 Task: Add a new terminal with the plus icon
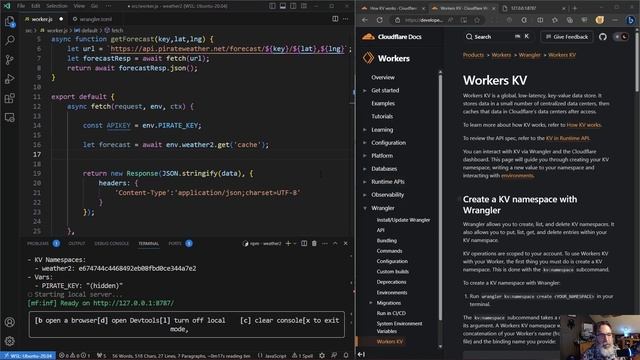point(288,243)
